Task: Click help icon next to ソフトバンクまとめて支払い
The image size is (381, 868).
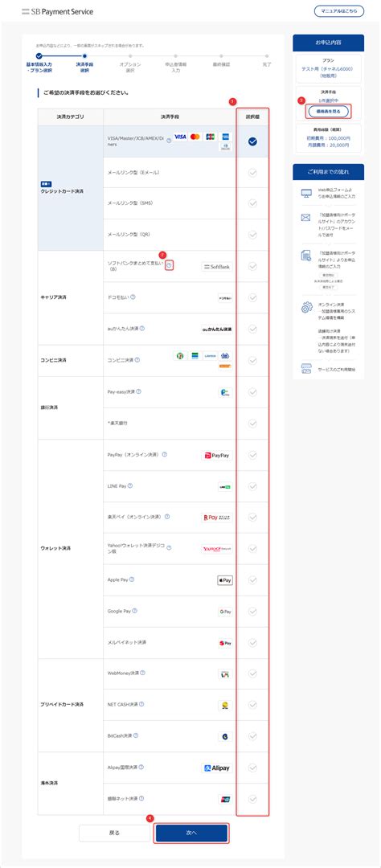Action: pyautogui.click(x=169, y=266)
